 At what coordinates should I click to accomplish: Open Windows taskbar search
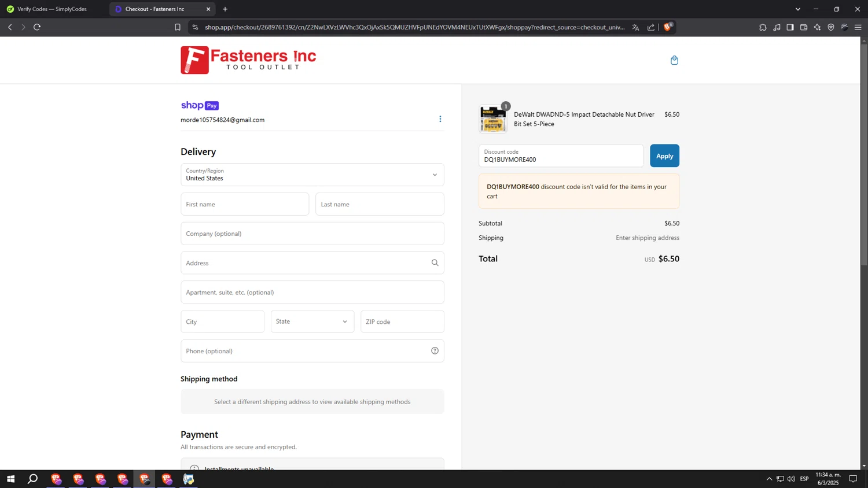(x=33, y=479)
